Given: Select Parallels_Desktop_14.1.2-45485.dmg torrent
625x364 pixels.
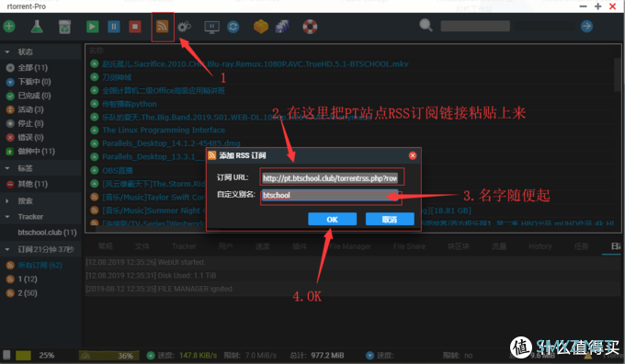Looking at the screenshot, I should click(x=171, y=143).
